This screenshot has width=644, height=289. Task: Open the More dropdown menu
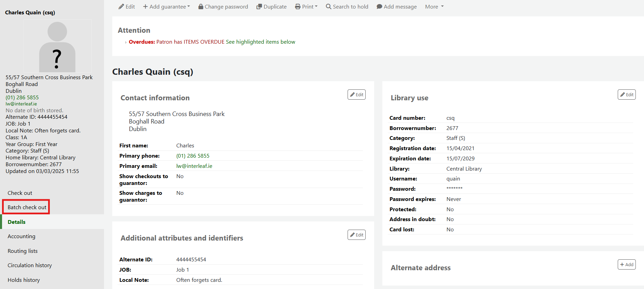coord(434,7)
